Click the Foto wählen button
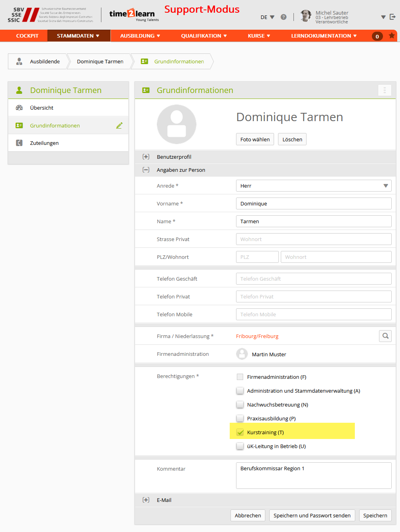This screenshot has width=400, height=532. coord(255,139)
